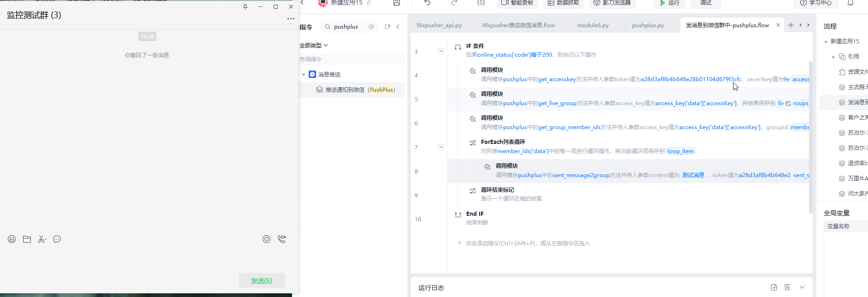Switch to the pushplus.py tab
This screenshot has width=868, height=297.
coord(648,25)
